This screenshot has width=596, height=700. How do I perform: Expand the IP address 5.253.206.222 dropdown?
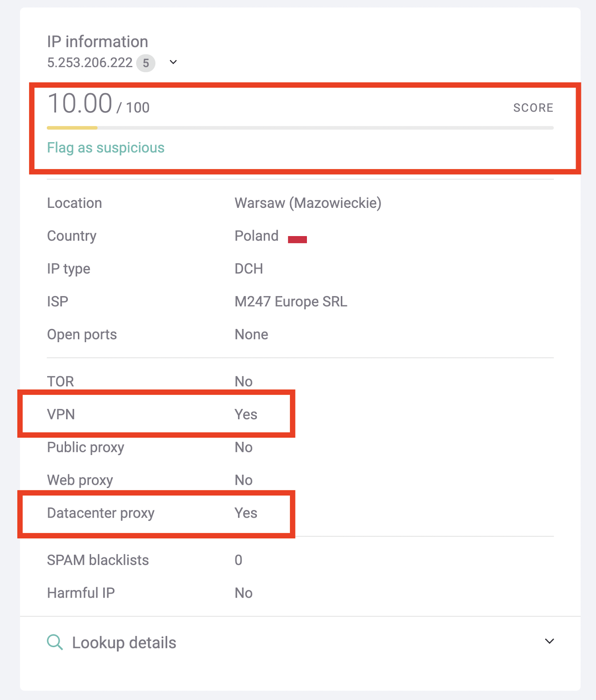(x=173, y=63)
